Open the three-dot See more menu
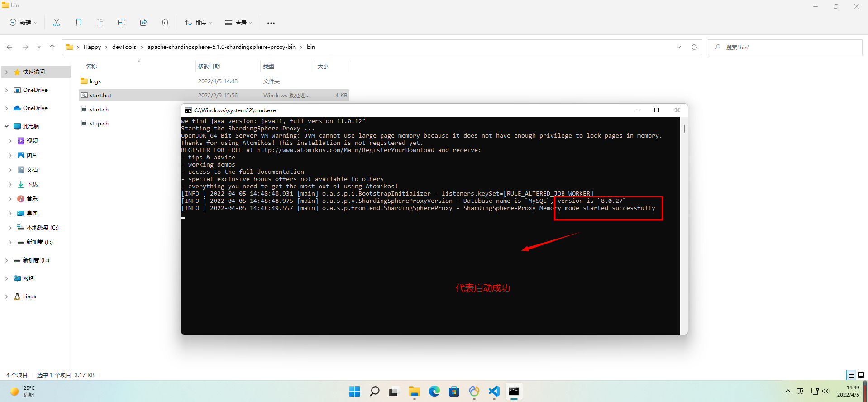868x402 pixels. (x=271, y=23)
